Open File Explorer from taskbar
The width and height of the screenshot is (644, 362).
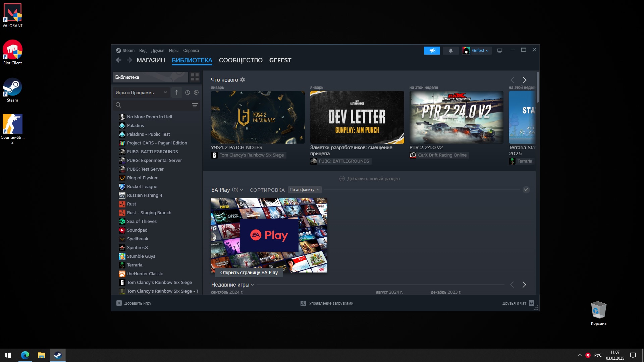coord(41,355)
